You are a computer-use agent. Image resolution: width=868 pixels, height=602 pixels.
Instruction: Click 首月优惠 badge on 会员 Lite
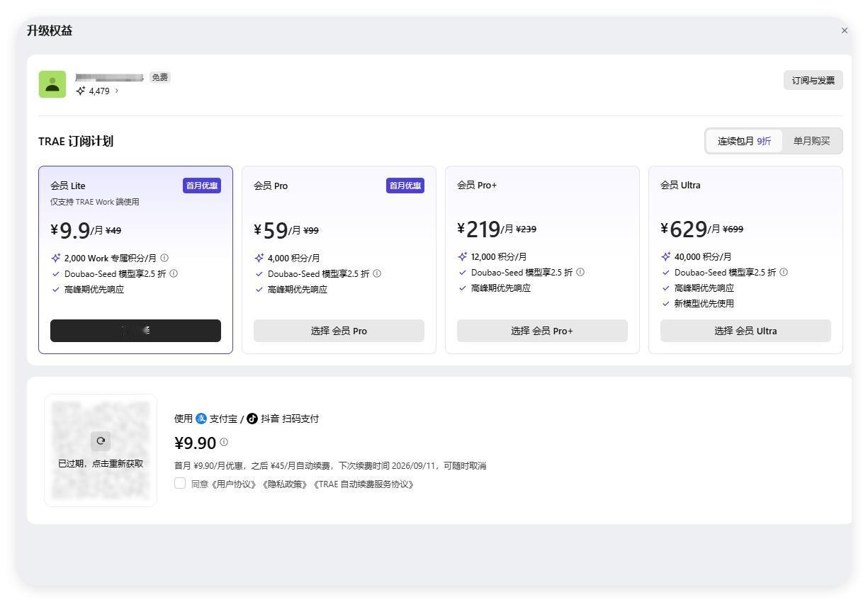202,186
